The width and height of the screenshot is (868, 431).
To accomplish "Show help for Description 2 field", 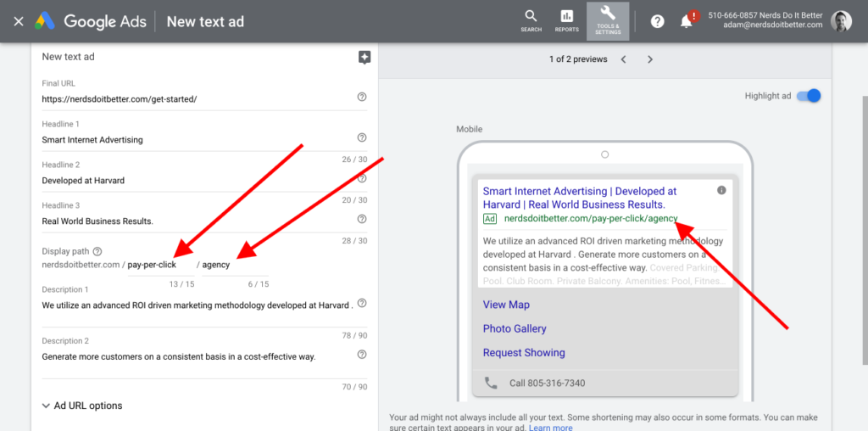I will (362, 354).
